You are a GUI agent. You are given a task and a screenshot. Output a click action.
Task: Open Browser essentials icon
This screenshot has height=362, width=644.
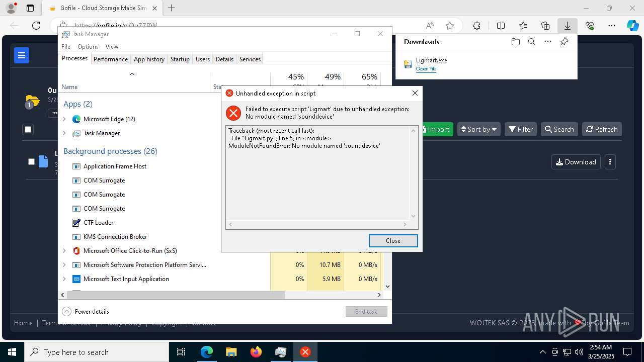[590, 26]
